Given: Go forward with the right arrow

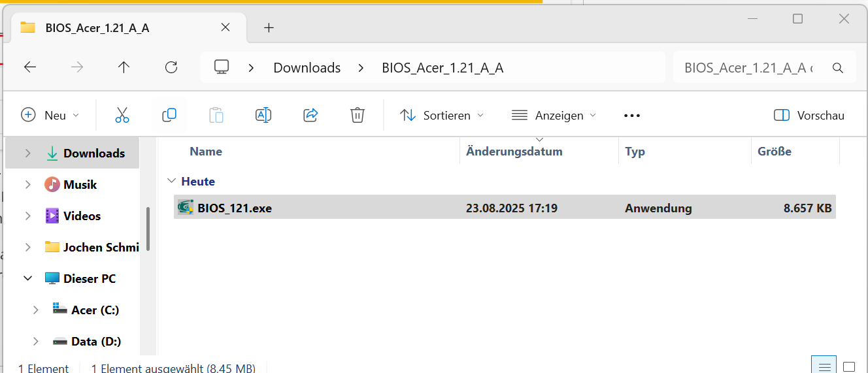Looking at the screenshot, I should 77,67.
